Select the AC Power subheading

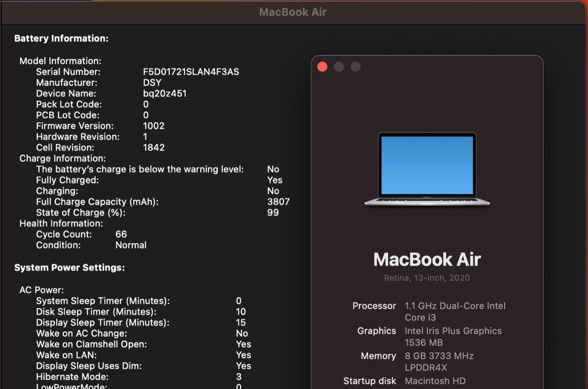pos(41,290)
